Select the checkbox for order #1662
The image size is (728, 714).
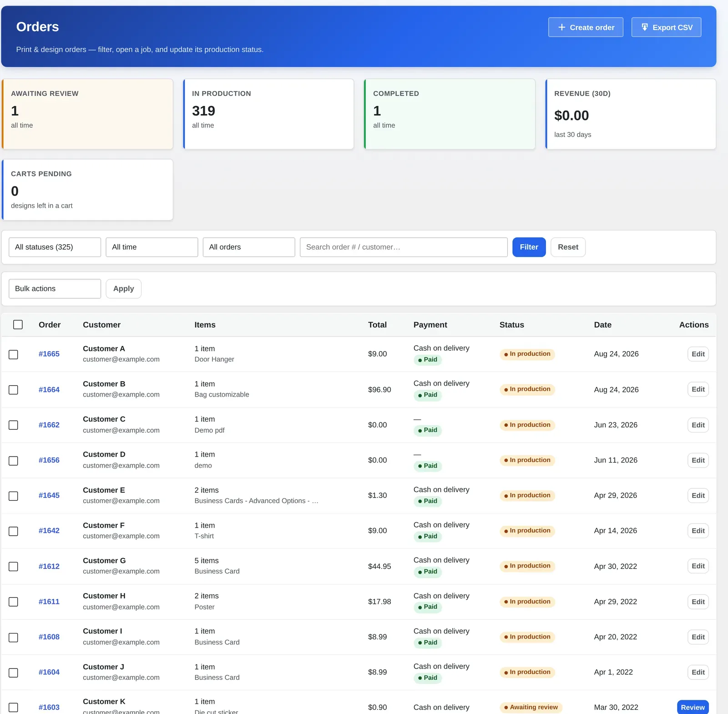tap(14, 425)
